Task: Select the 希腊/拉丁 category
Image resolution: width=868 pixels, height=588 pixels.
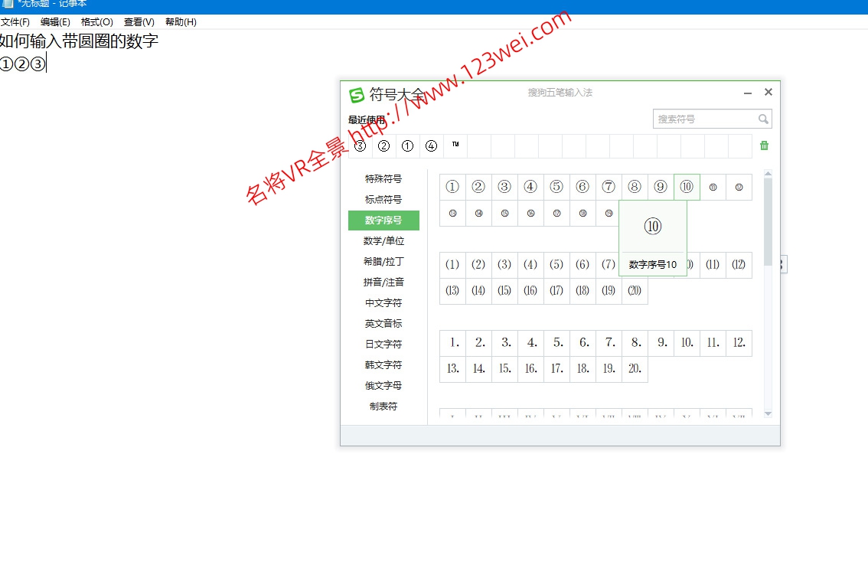Action: 383,261
